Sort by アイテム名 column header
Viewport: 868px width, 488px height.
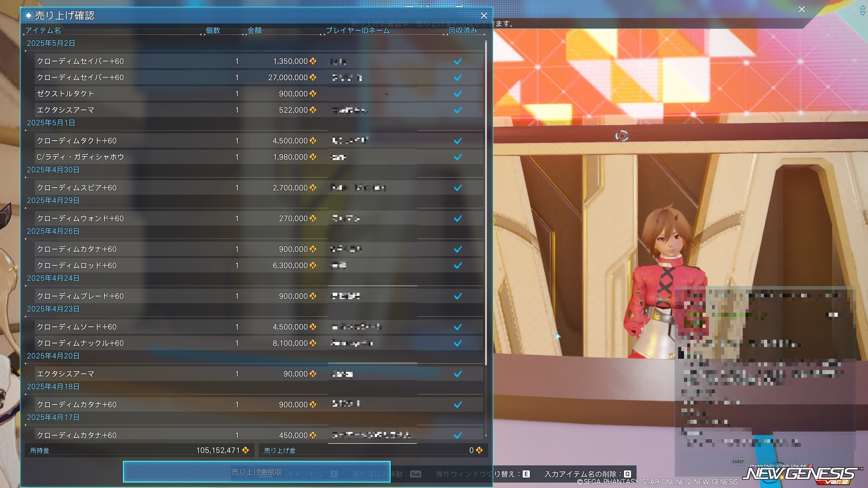43,30
